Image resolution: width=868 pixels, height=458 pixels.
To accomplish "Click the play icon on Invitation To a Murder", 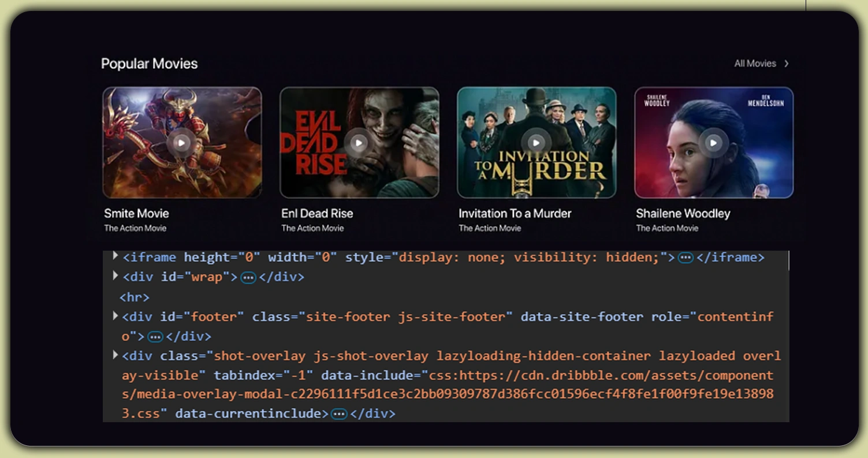I will click(x=535, y=143).
